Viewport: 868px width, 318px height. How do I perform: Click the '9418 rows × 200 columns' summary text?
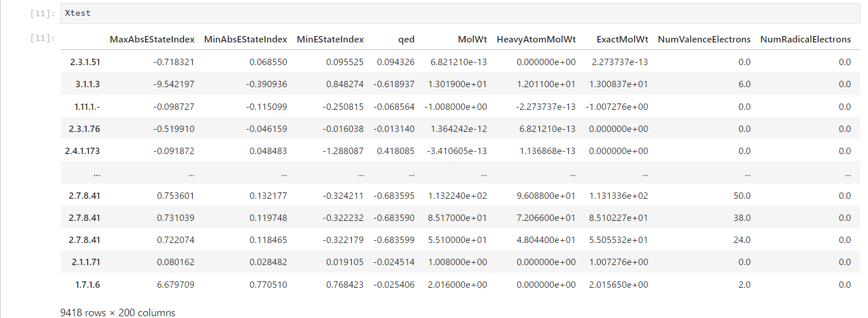click(117, 313)
